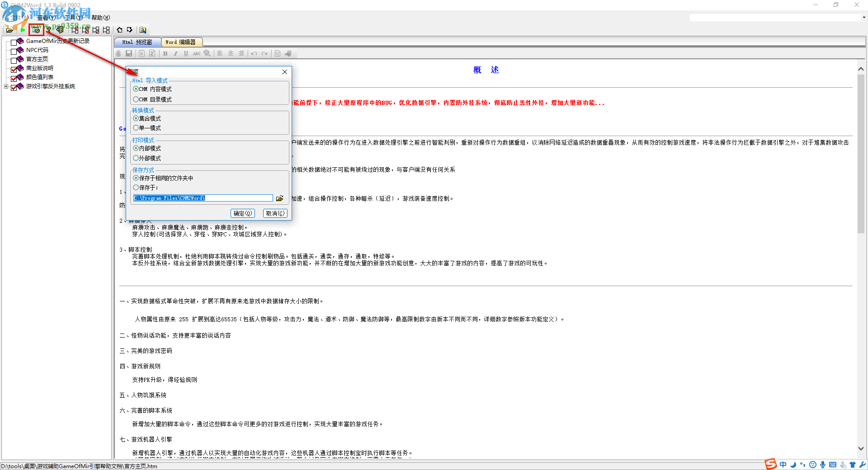868x470 pixels.
Task: Click the magnifier search icon in toolbar
Action: point(143,30)
